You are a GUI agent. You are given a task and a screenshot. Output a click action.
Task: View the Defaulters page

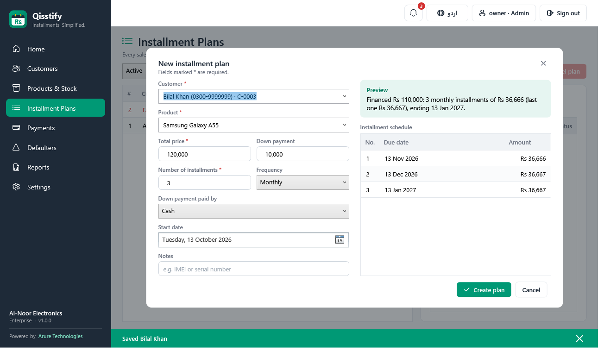click(x=56, y=148)
